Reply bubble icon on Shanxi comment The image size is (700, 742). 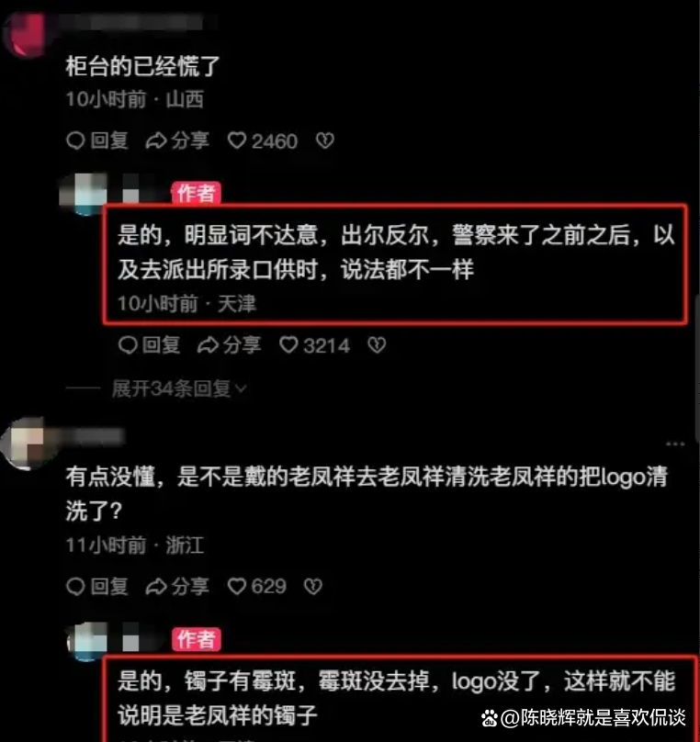click(75, 141)
